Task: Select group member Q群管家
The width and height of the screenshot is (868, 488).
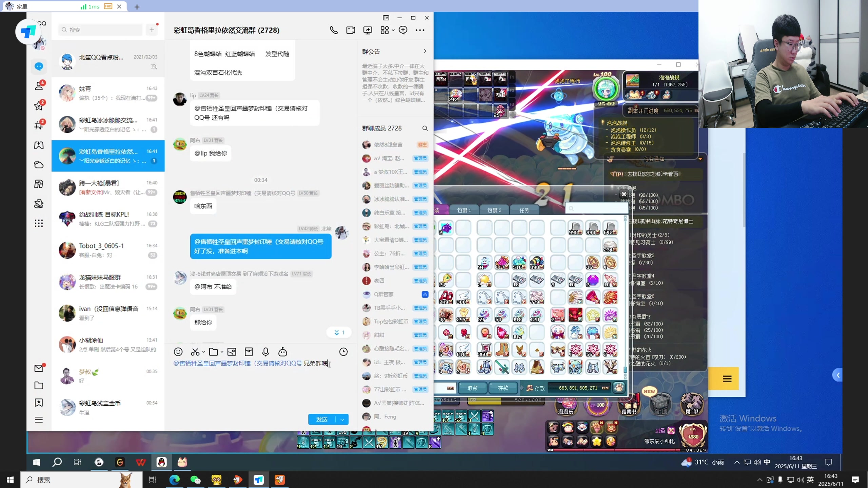Action: [x=395, y=294]
